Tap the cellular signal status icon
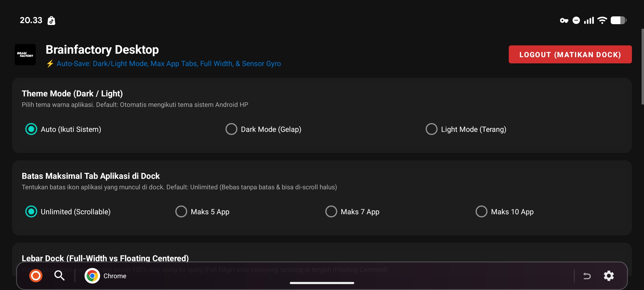 pos(589,20)
